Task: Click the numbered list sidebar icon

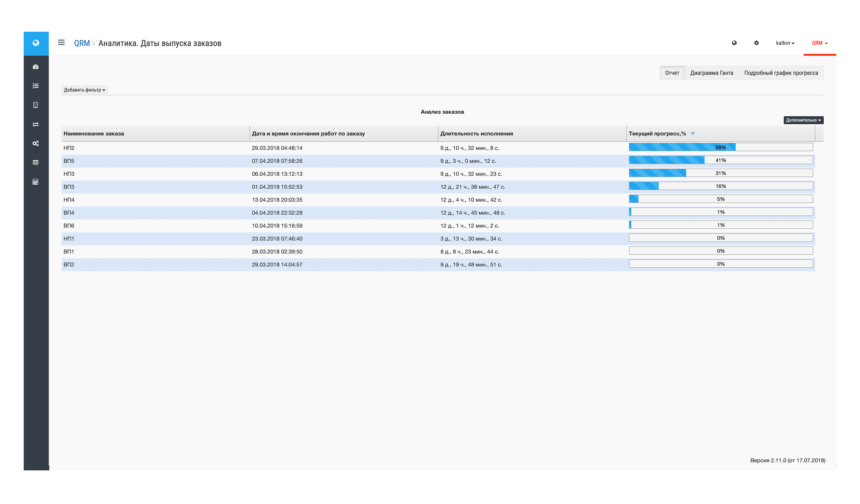Action: [36, 86]
